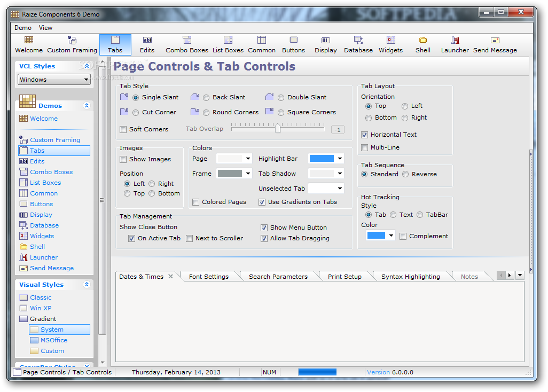Select the TabBar hot tracking style
This screenshot has width=548, height=392.
click(x=420, y=215)
